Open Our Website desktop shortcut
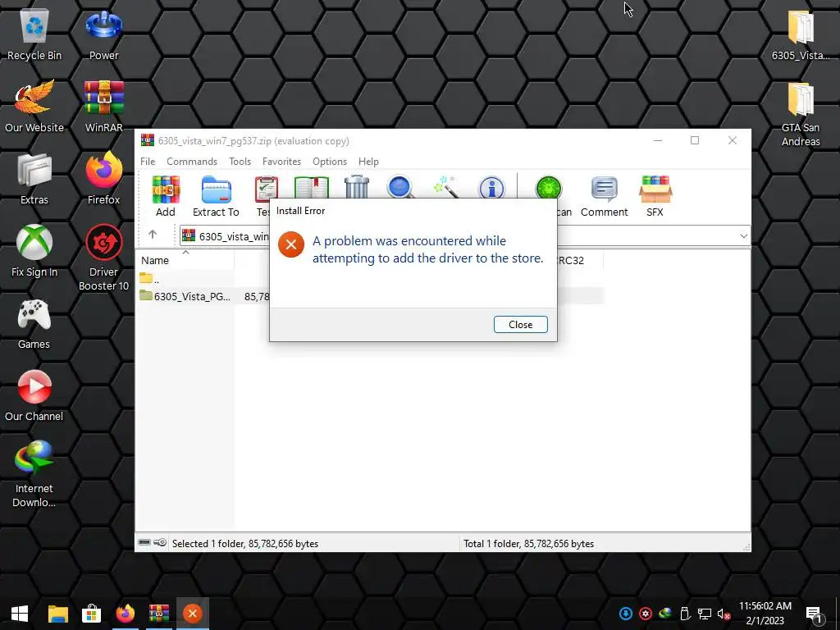840x630 pixels. tap(34, 106)
